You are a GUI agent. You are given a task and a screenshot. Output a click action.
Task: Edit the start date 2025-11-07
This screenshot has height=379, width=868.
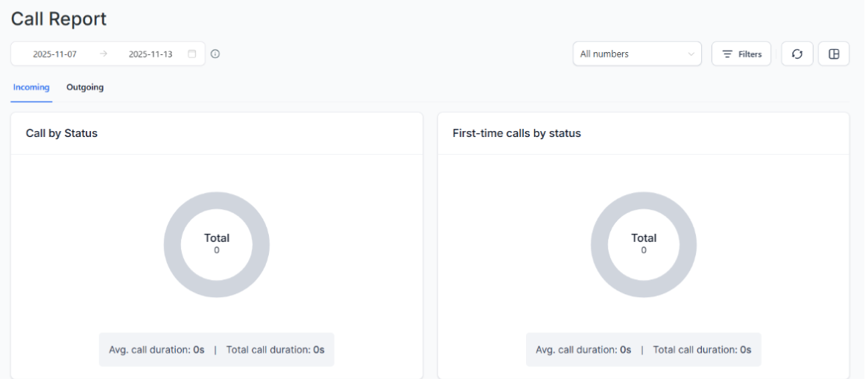[54, 54]
